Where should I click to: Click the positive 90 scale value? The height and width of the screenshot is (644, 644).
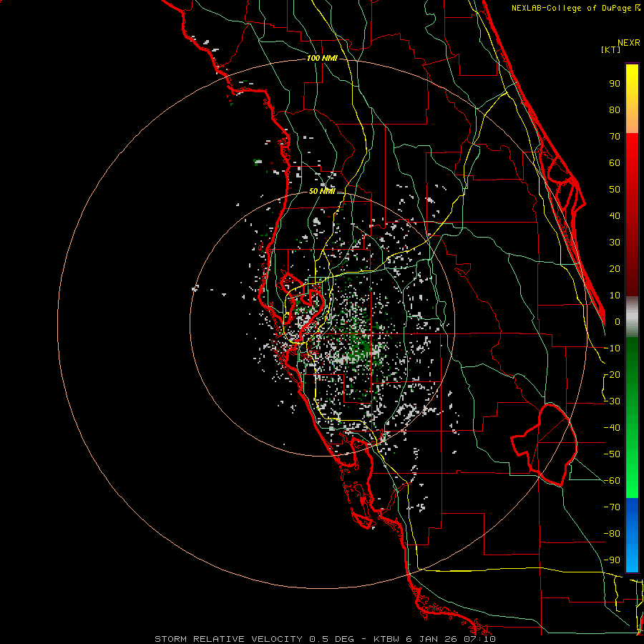click(x=615, y=84)
